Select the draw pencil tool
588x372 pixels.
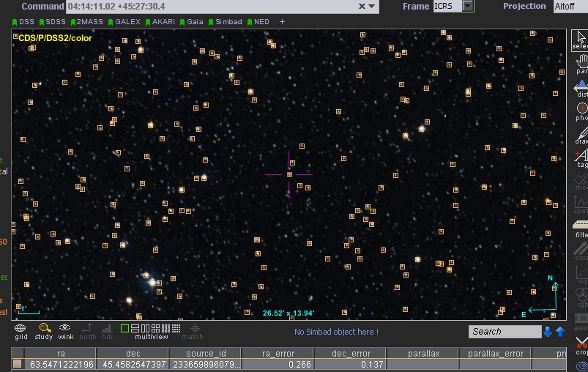(581, 134)
